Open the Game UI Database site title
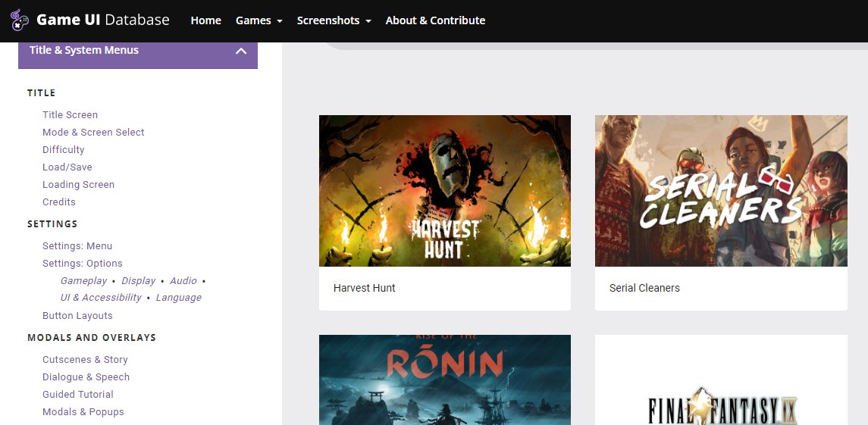 pos(103,20)
